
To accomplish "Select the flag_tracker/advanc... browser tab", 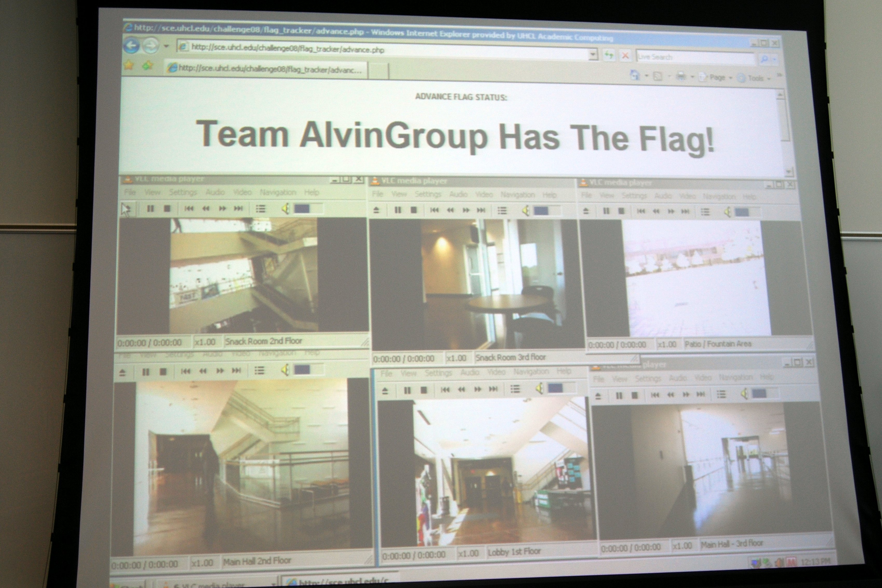I will pyautogui.click(x=266, y=69).
